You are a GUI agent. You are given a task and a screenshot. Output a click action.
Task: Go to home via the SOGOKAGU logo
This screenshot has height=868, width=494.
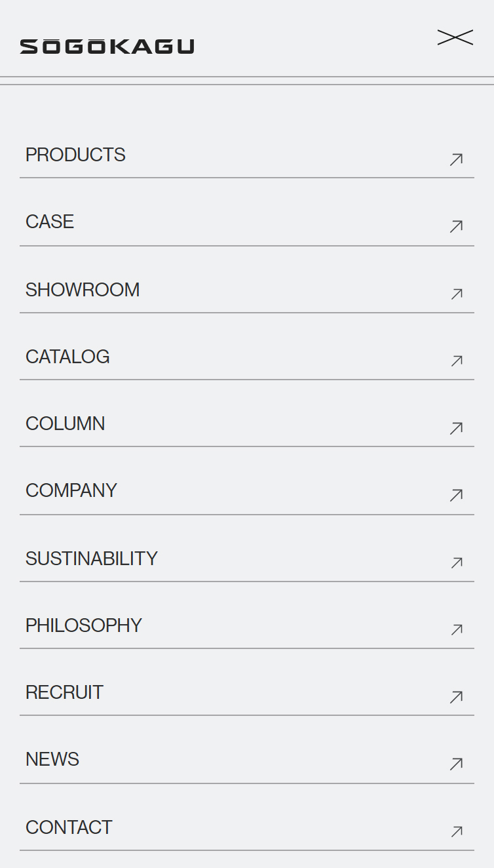point(107,47)
